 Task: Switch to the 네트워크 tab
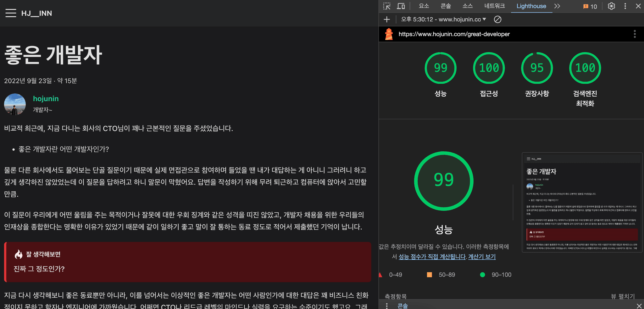tap(495, 6)
